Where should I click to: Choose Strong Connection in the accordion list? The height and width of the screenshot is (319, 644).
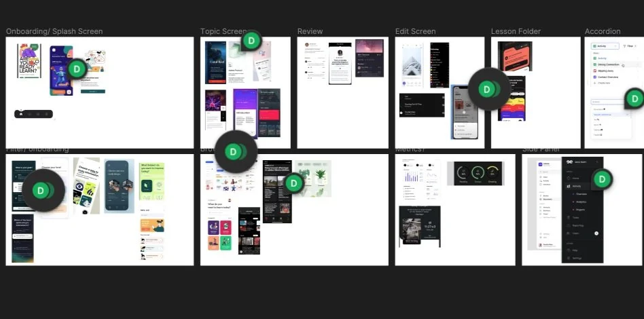(608, 65)
